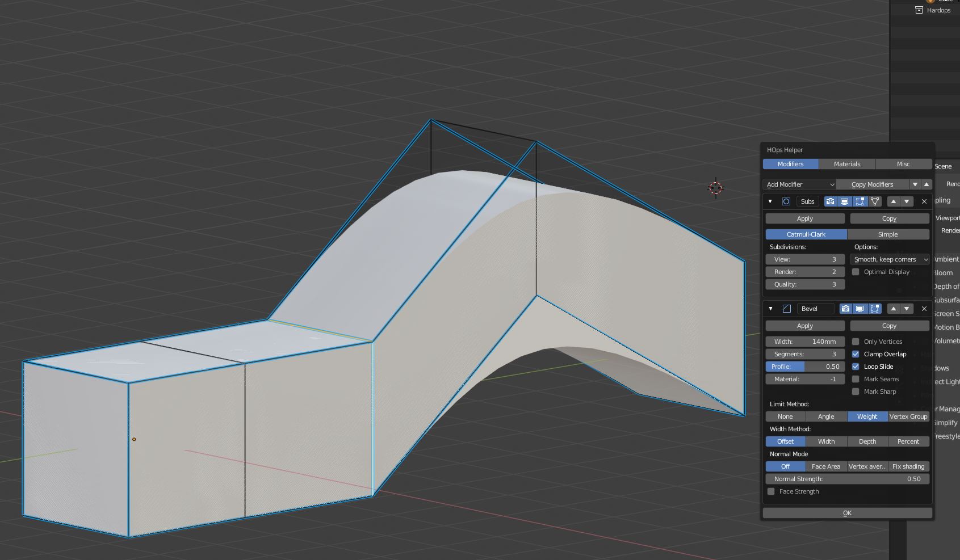Set normal mode to Vertex average
The image size is (960, 560).
coord(867,466)
